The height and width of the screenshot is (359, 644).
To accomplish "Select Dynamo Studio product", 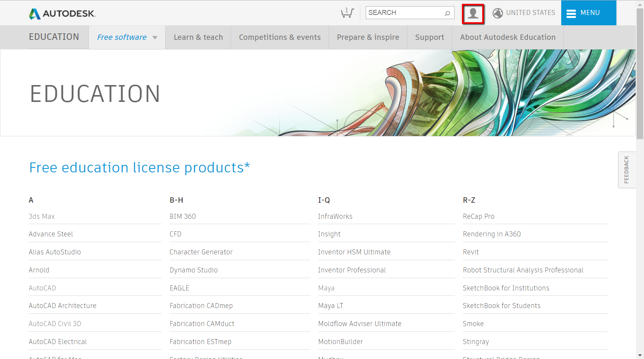I will point(194,270).
